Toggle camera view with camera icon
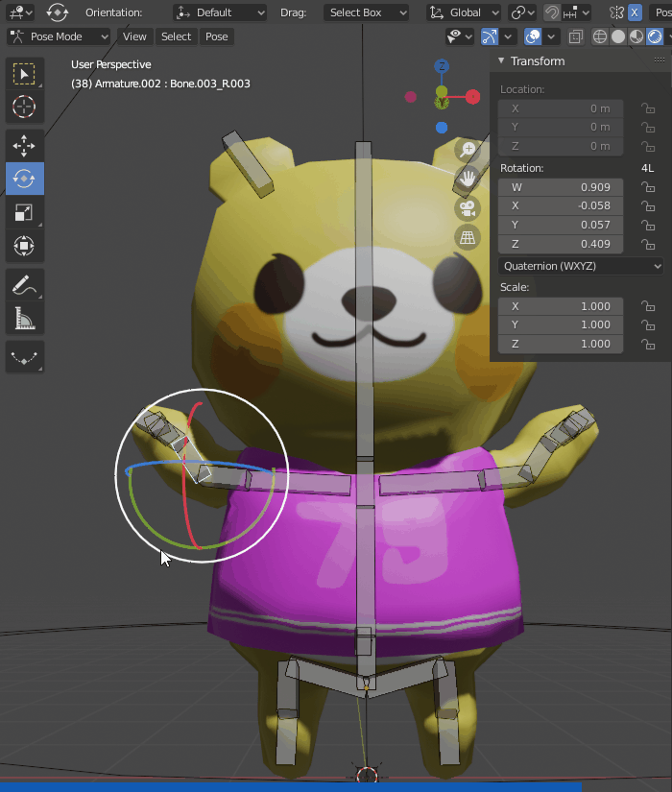 pyautogui.click(x=468, y=208)
